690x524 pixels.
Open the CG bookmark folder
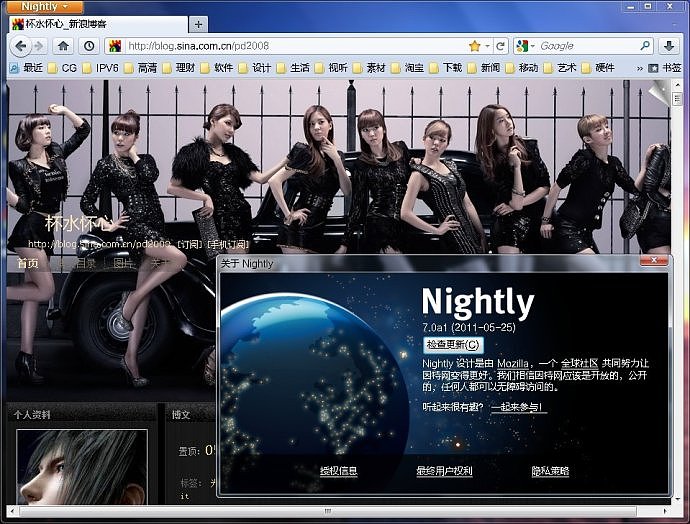(x=62, y=68)
